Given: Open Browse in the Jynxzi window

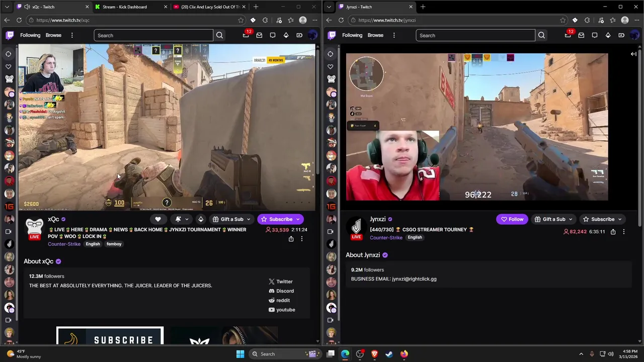Looking at the screenshot, I should tap(375, 35).
